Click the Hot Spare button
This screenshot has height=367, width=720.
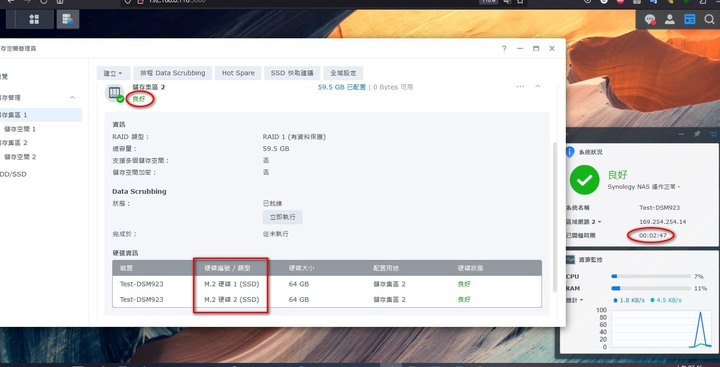[238, 73]
